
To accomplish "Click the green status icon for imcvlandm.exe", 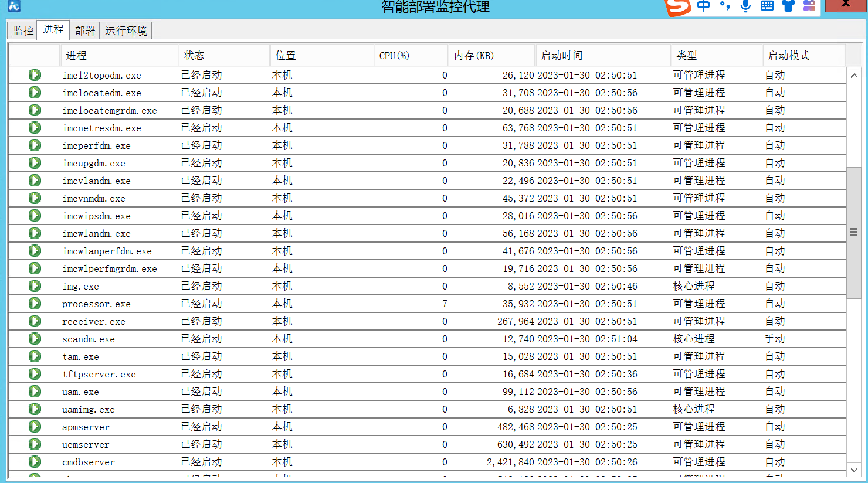I will pos(35,180).
